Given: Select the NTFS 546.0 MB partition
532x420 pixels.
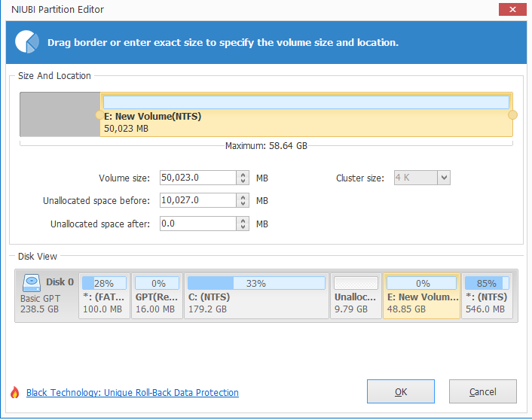Looking at the screenshot, I should [487, 296].
